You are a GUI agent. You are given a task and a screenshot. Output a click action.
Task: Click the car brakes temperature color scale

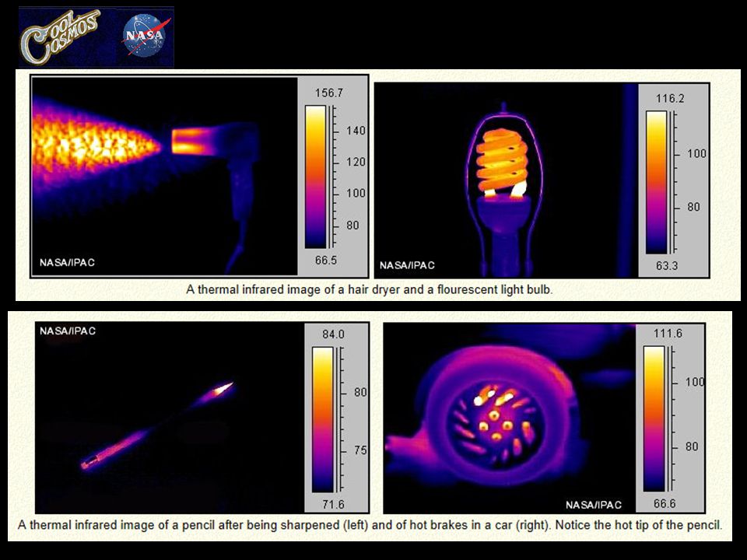click(x=654, y=418)
